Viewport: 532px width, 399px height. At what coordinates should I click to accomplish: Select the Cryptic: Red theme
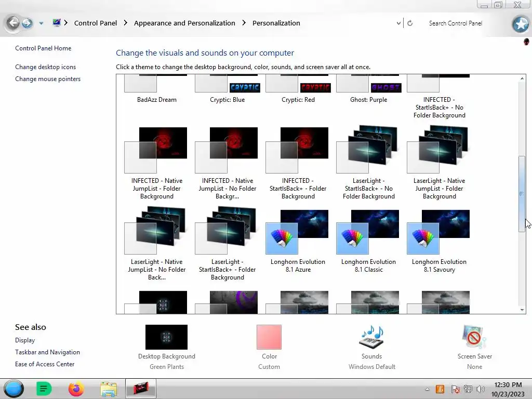(298, 89)
